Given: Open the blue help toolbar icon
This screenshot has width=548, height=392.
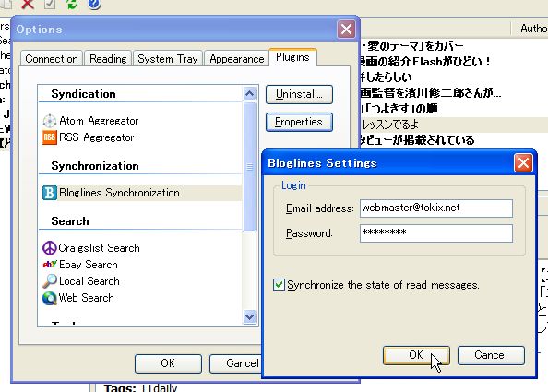Looking at the screenshot, I should (x=94, y=5).
